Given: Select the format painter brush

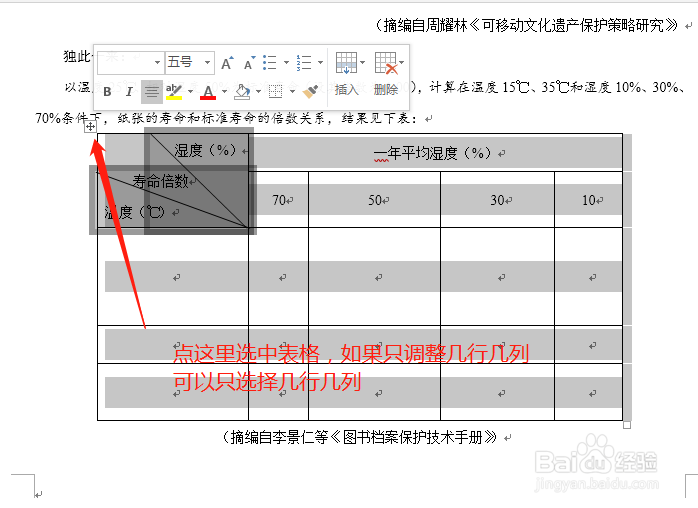Looking at the screenshot, I should click(x=310, y=92).
